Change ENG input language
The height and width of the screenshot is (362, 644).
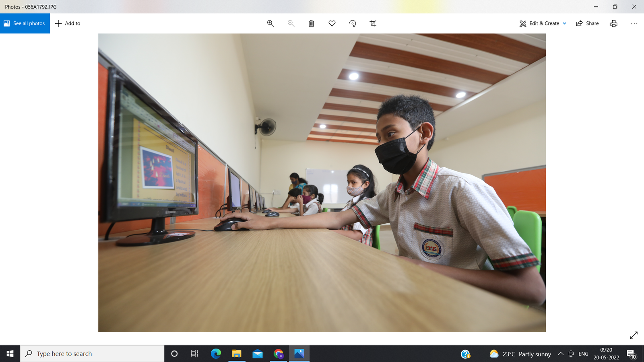coord(583,354)
